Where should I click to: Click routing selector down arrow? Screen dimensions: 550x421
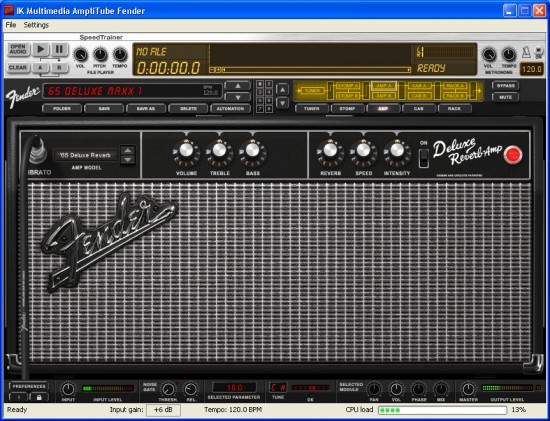click(x=283, y=103)
